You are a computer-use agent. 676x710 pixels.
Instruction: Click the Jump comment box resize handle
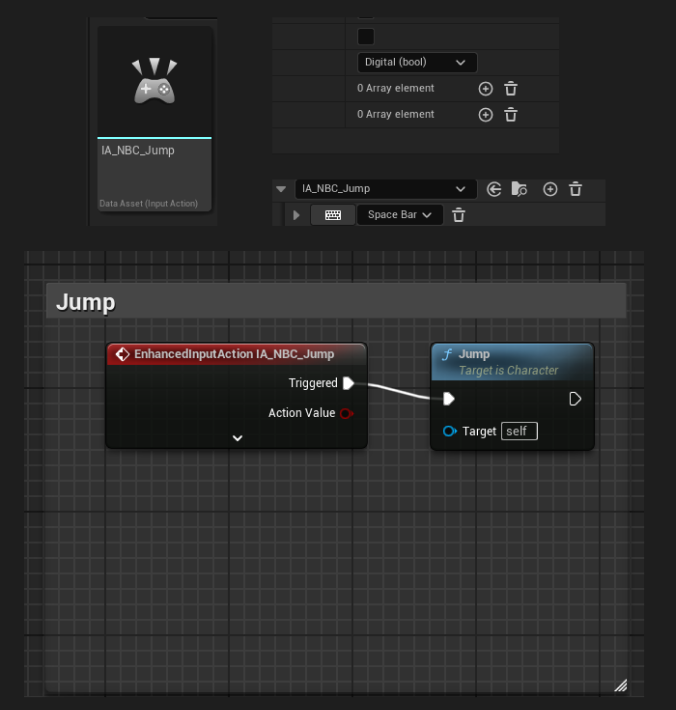pyautogui.click(x=621, y=686)
